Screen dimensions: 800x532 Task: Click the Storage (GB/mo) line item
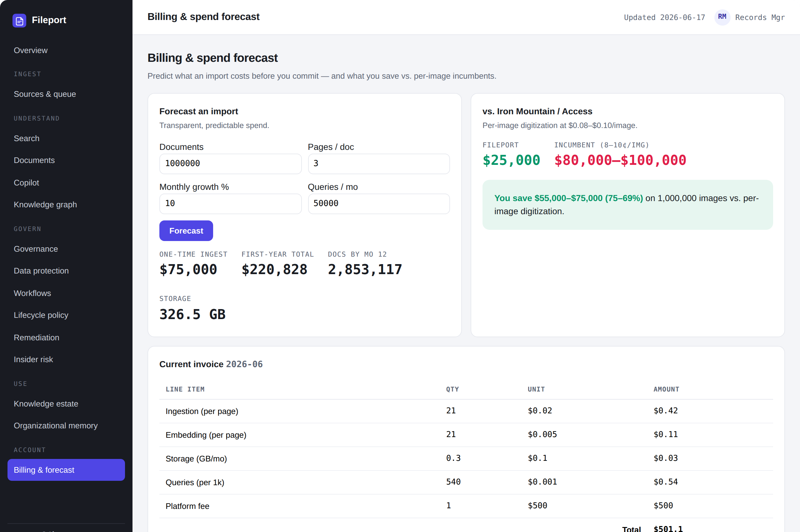click(196, 459)
